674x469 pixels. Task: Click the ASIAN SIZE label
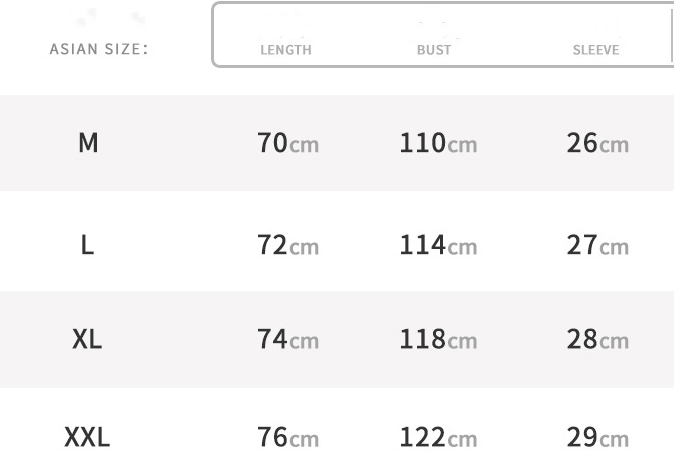click(99, 49)
